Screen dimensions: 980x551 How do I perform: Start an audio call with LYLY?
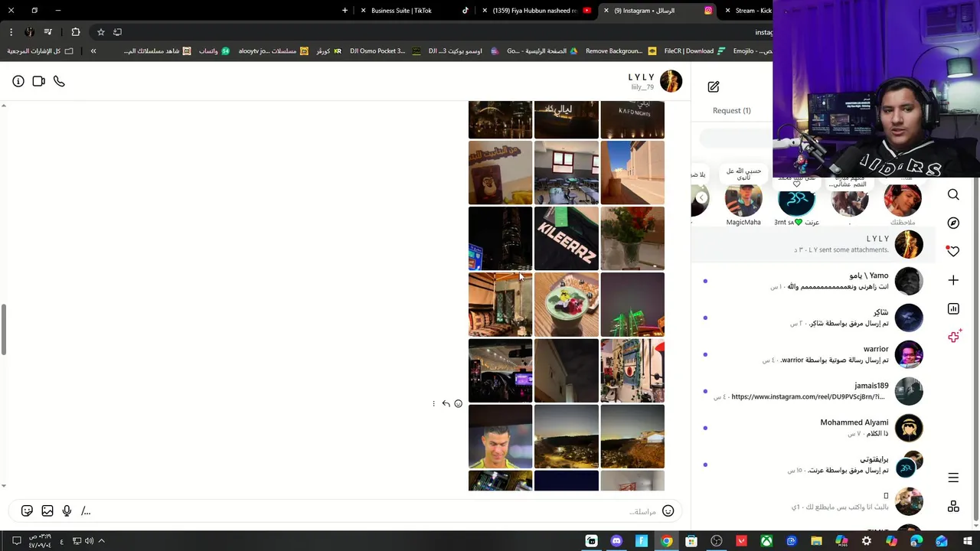pyautogui.click(x=59, y=81)
